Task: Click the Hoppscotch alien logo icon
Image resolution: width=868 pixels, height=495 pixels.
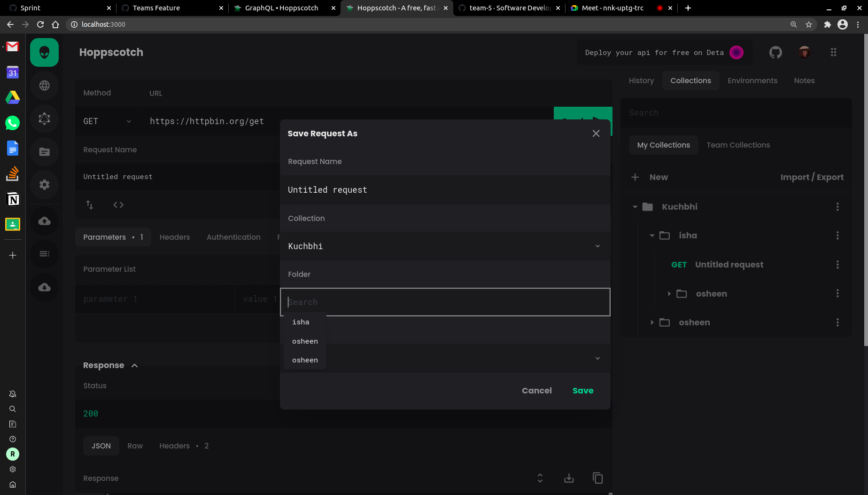Action: pos(45,52)
